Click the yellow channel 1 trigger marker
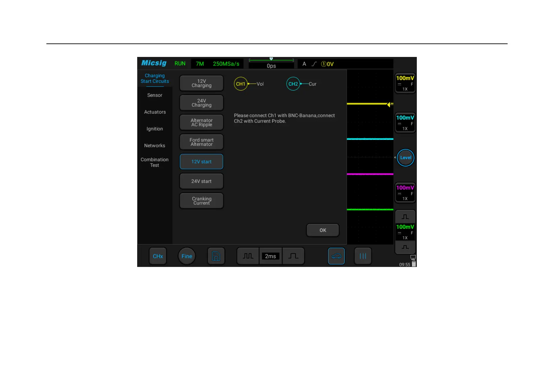 390,104
